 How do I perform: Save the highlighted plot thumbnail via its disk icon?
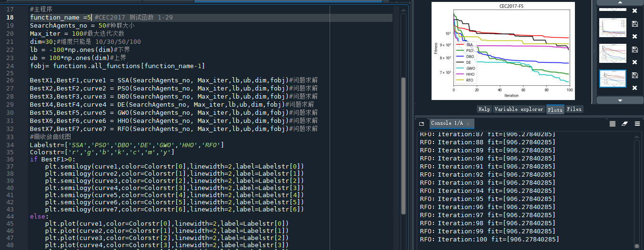tap(634, 75)
